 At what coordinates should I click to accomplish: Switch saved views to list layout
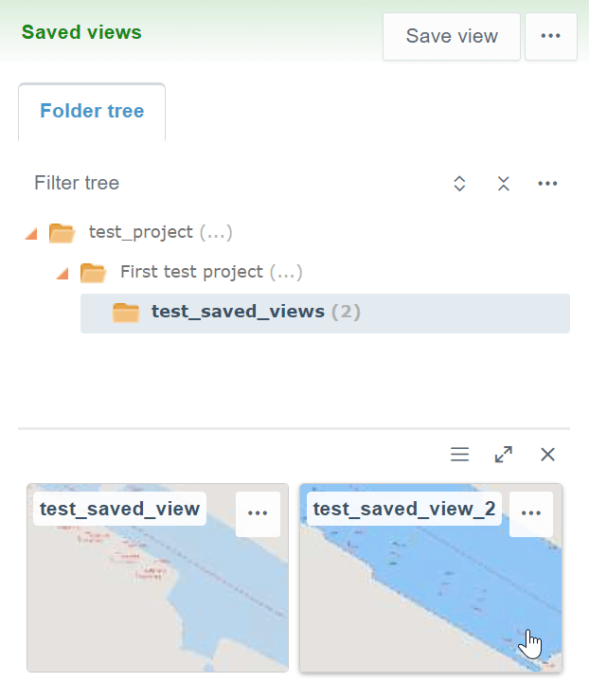pyautogui.click(x=459, y=455)
